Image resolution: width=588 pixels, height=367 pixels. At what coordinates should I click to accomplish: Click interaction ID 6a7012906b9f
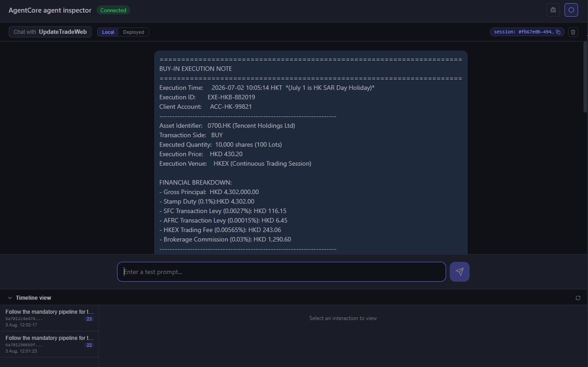pos(24,345)
